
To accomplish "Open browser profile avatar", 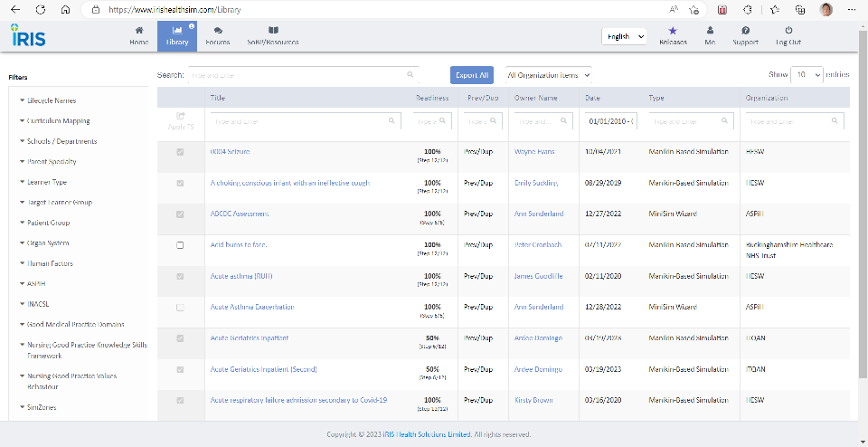I will tap(826, 9).
